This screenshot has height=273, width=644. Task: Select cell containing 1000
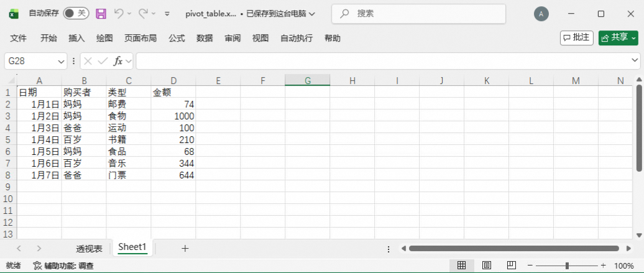click(x=173, y=116)
